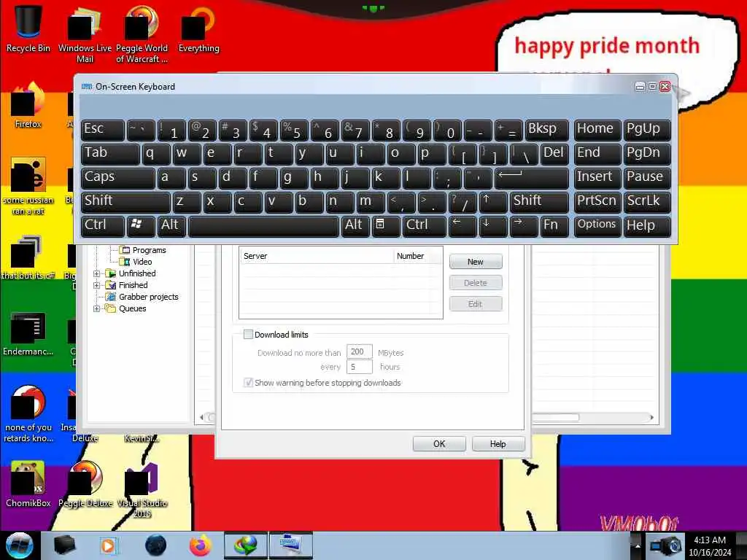Click the PrtScn key on keyboard
The height and width of the screenshot is (560, 747).
pos(597,202)
